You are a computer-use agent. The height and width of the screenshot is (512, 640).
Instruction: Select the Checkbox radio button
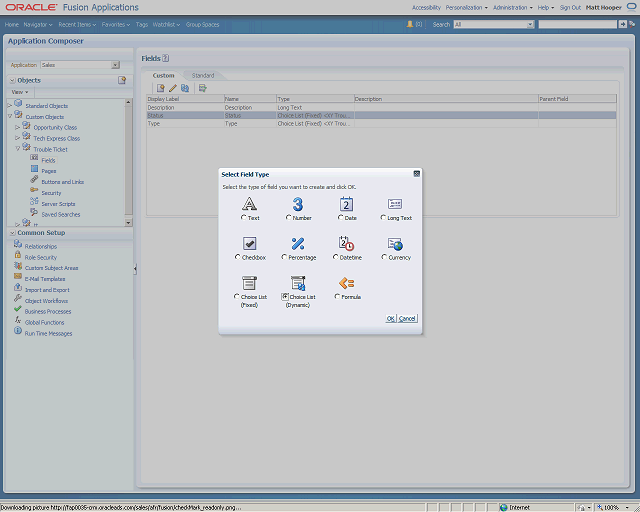[x=238, y=257]
